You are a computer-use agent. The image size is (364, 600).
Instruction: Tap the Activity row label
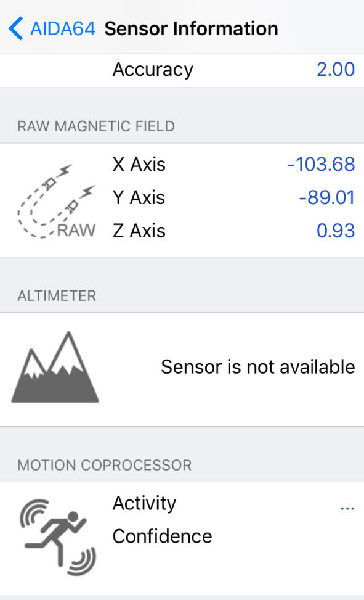[145, 504]
